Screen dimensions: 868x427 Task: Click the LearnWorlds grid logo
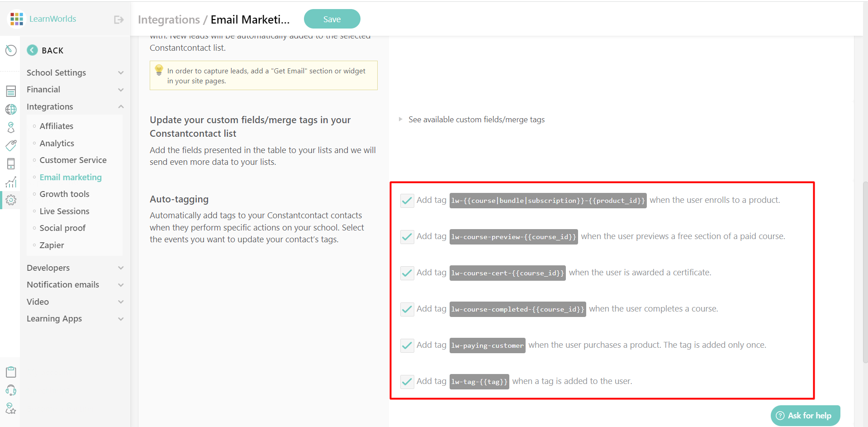[x=16, y=19]
